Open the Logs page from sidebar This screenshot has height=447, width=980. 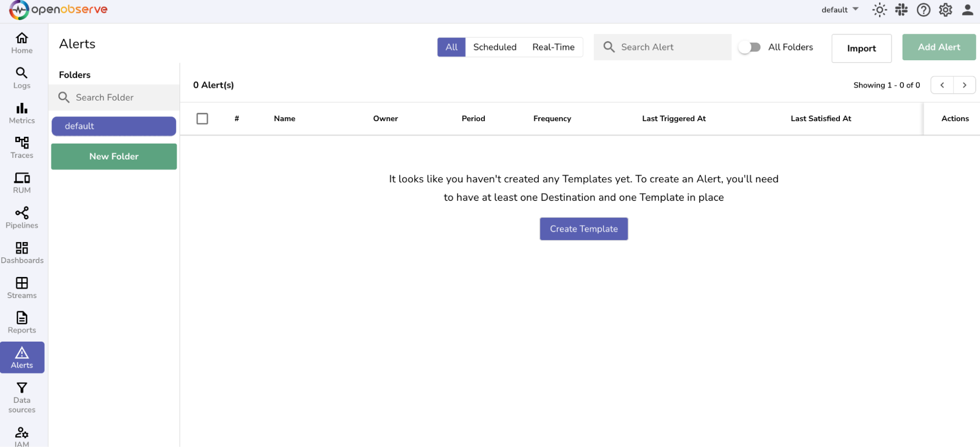[22, 78]
